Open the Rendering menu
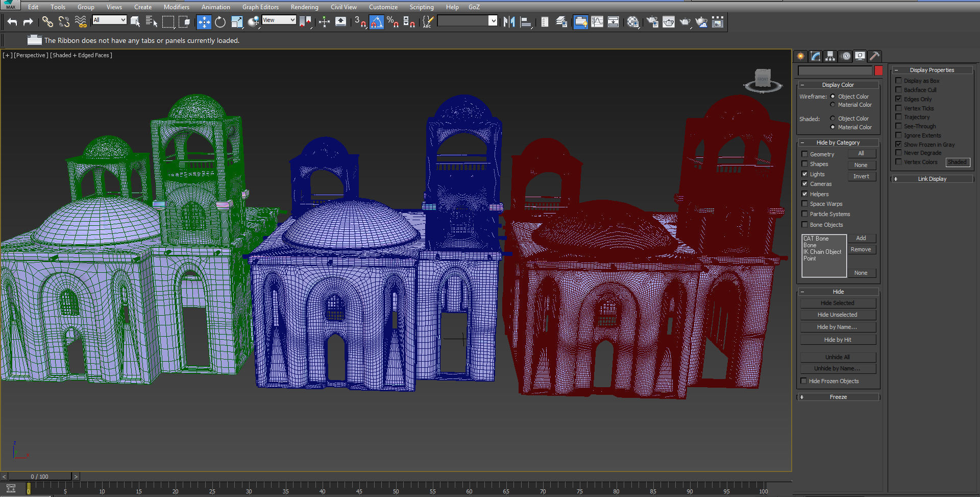The width and height of the screenshot is (980, 497). click(305, 7)
